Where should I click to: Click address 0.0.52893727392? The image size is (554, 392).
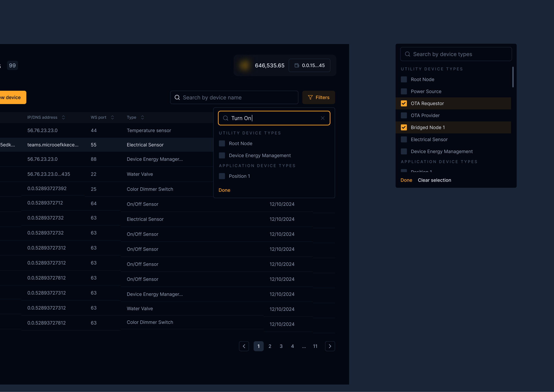click(x=47, y=188)
